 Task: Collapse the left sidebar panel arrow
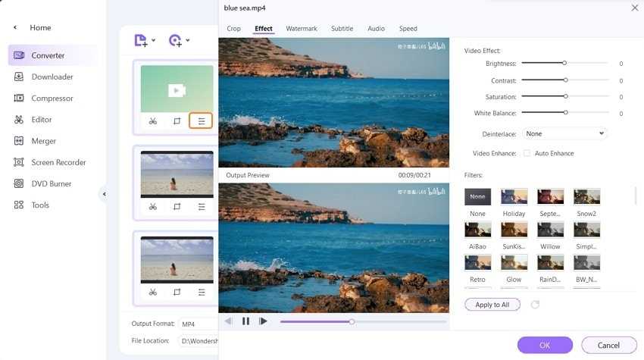[104, 194]
